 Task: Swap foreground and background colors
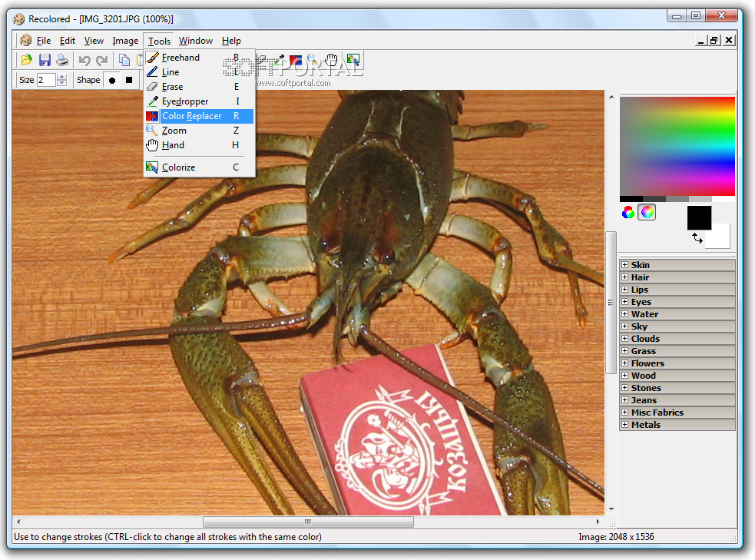697,239
